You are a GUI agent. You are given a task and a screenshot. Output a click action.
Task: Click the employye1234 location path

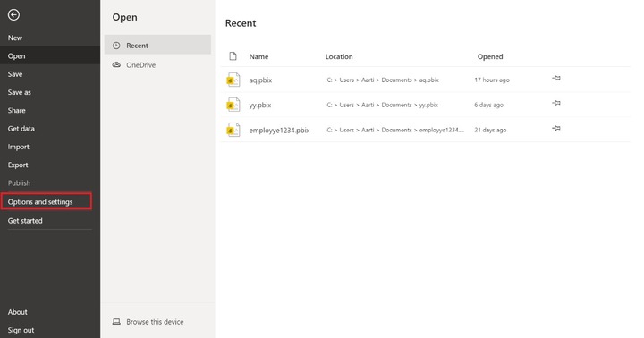395,131
